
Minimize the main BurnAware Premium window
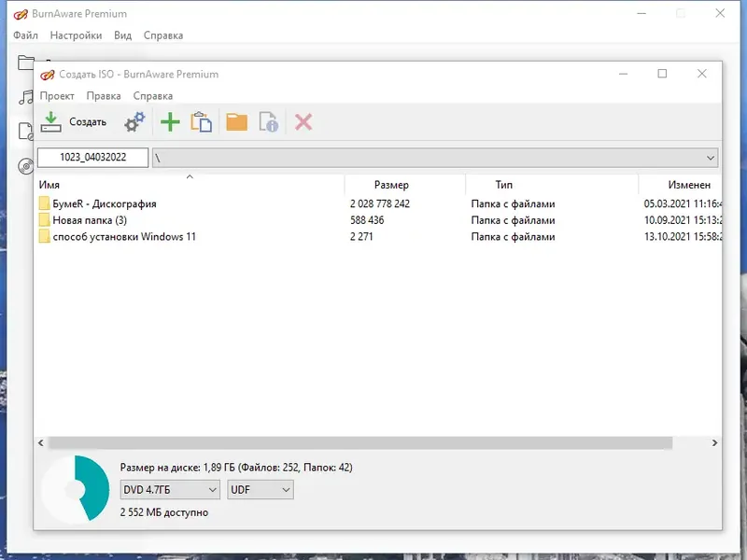[641, 13]
